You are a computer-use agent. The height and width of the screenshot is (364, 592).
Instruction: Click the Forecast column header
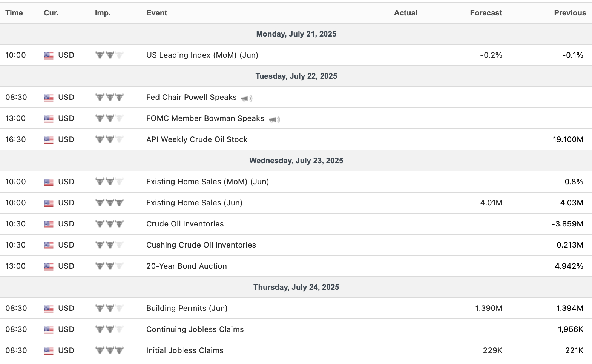click(x=486, y=13)
